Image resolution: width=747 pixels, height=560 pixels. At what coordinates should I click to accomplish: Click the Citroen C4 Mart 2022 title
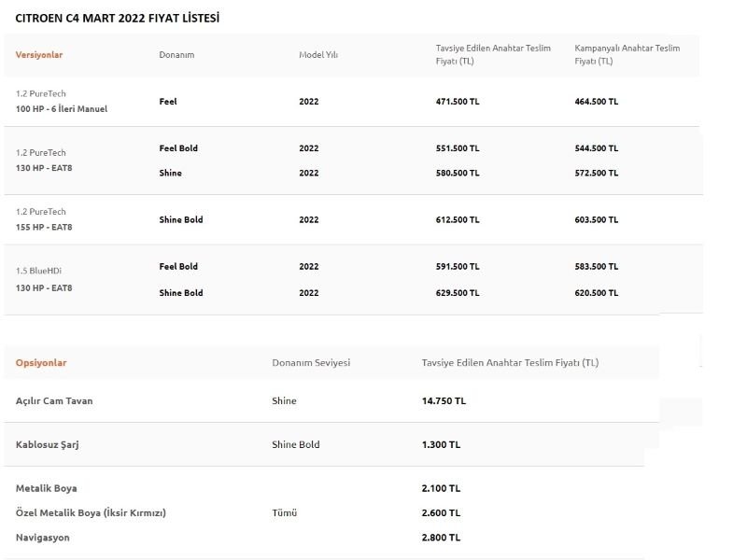(118, 18)
